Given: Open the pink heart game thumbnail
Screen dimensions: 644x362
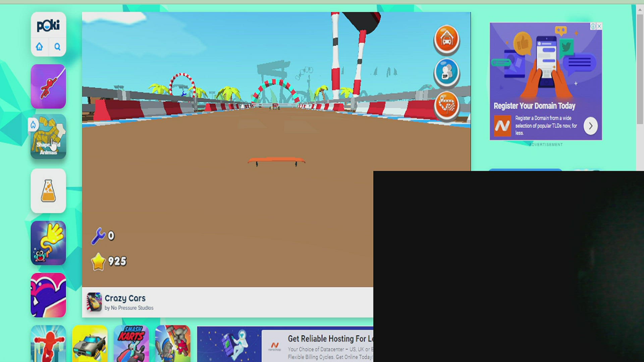Looking at the screenshot, I should tap(48, 295).
